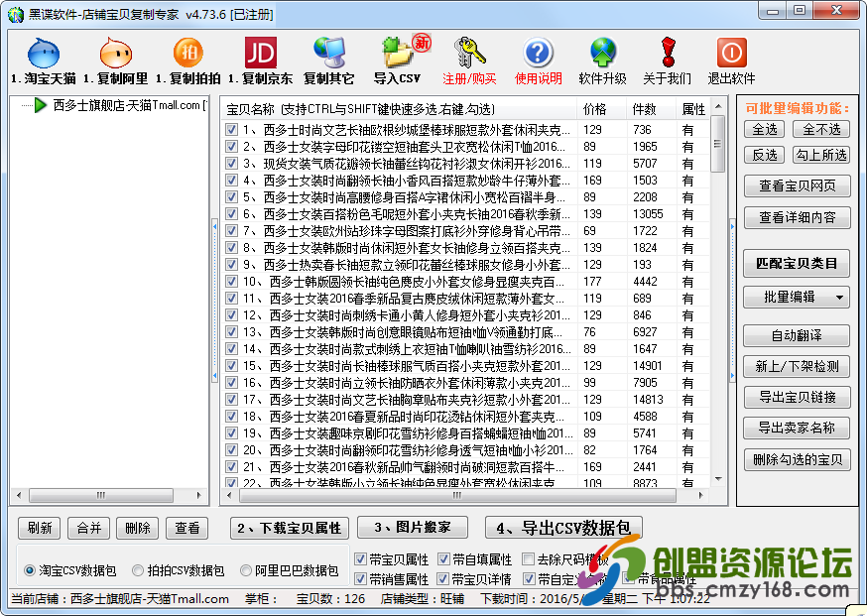Click 2、下载宝贝属性 button
Screen dimensions: 867x616
[x=290, y=528]
